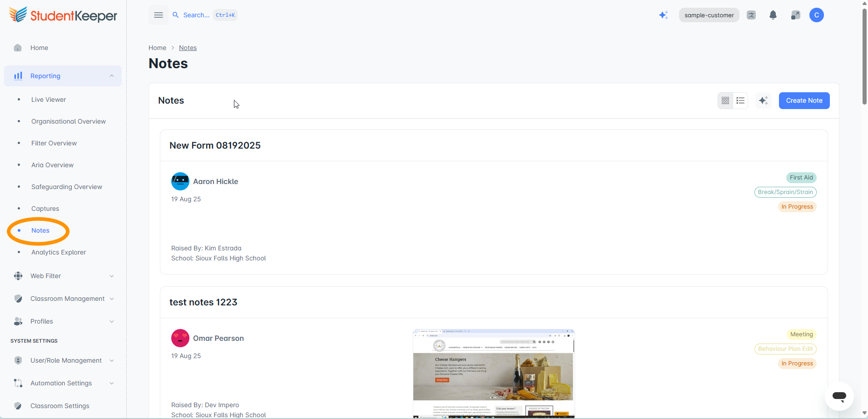Click the Create Note button

pos(804,100)
